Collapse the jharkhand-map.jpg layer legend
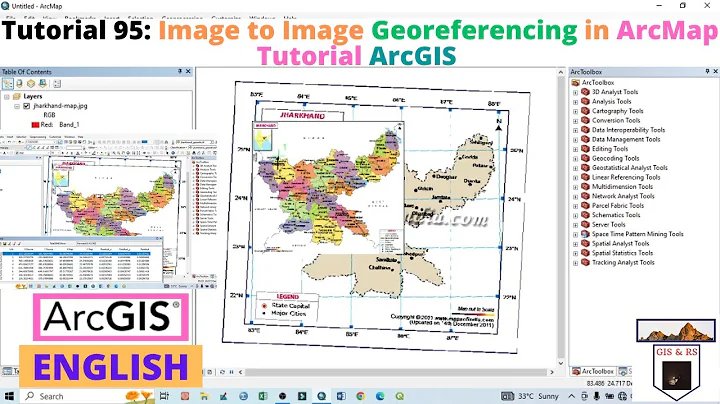 (x=17, y=106)
